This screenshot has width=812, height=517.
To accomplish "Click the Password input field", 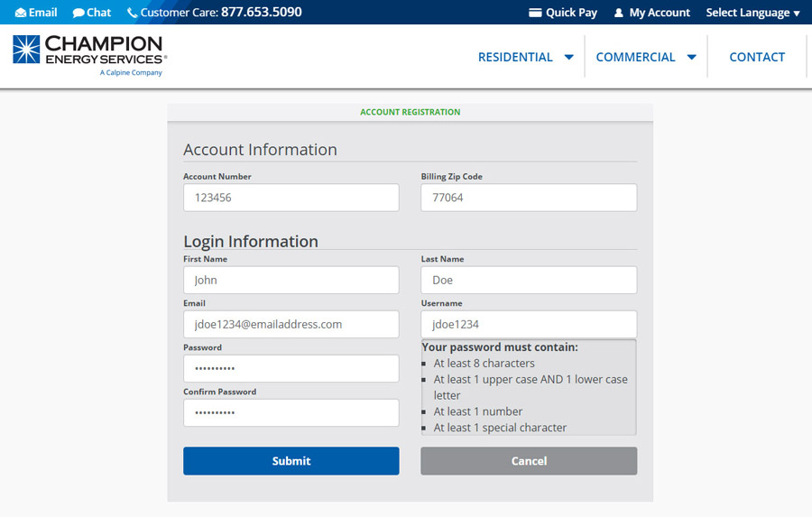I will tap(291, 368).
